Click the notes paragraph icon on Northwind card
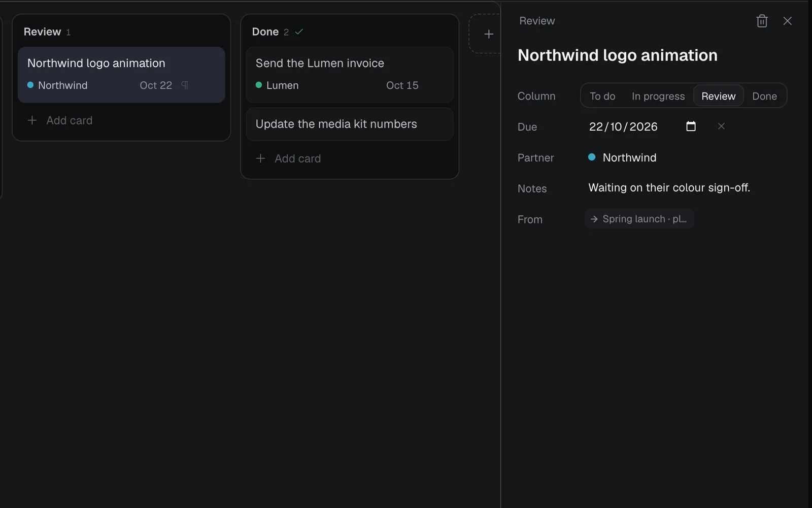 click(x=185, y=85)
